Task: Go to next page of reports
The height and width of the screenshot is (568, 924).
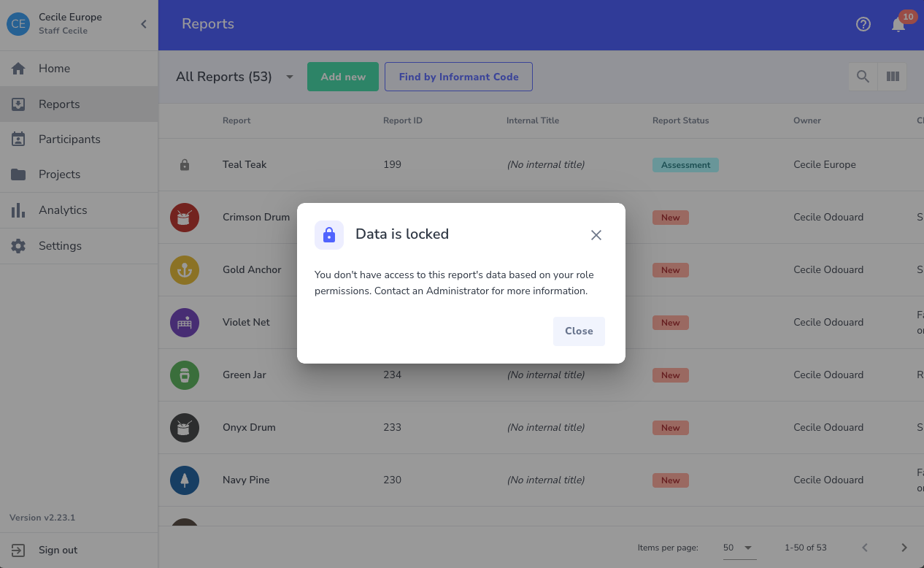Action: (x=904, y=548)
